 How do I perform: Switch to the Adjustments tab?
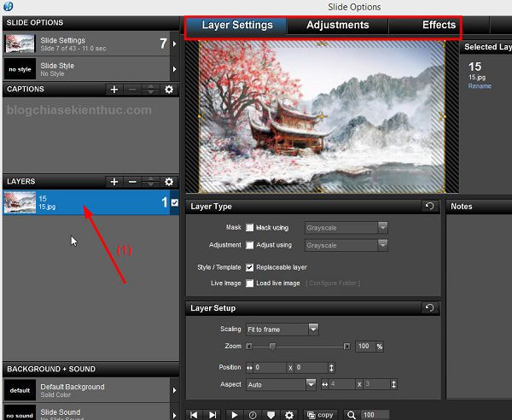tap(338, 25)
